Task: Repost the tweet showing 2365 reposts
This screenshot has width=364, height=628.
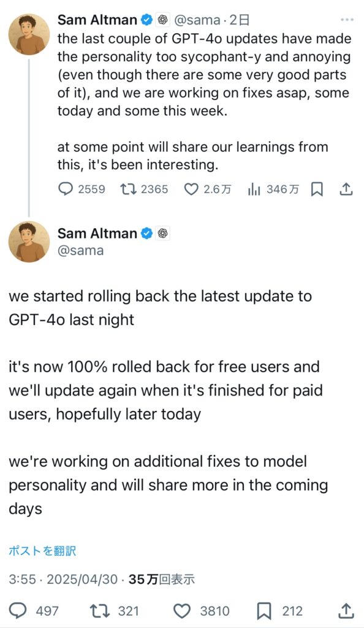Action: [129, 189]
